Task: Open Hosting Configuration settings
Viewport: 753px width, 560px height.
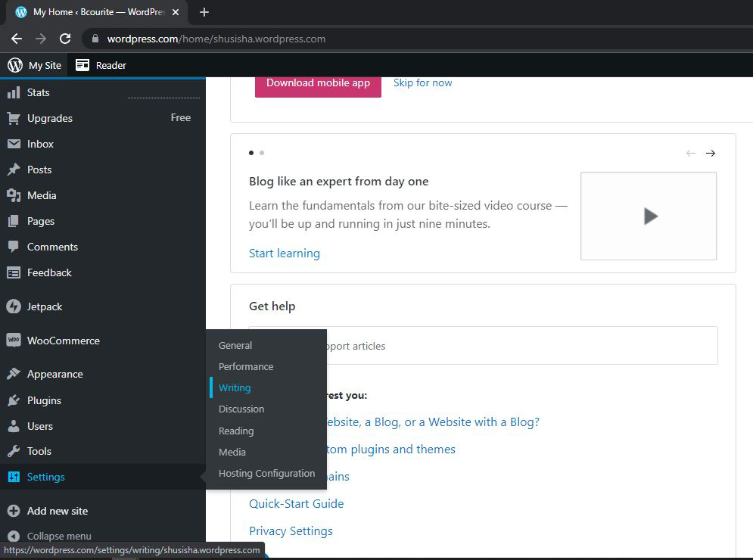Action: click(266, 473)
